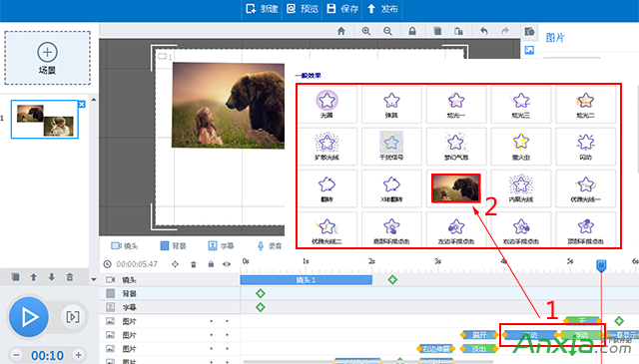The image size is (639, 364).
Task: Click the undo arrow icon
Action: pos(483,31)
